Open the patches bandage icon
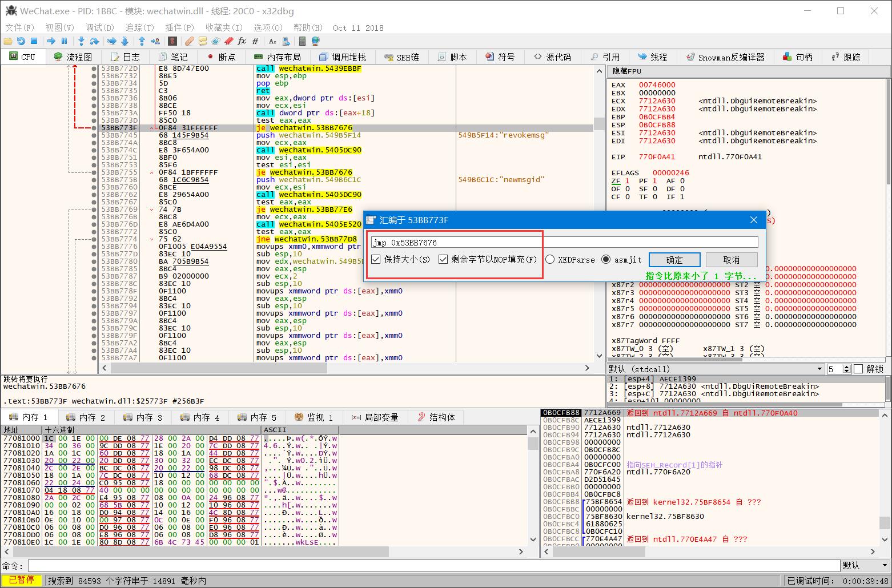 (189, 41)
